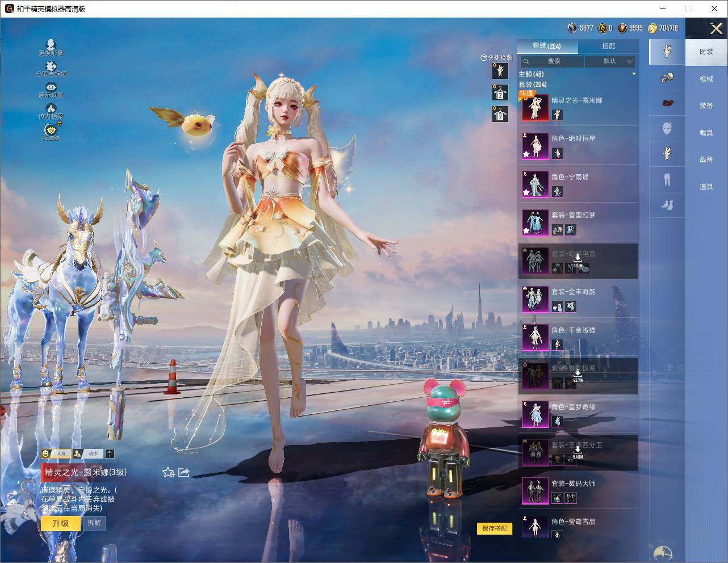Download the 43.7M locked outfit
728x563 pixels.
(578, 375)
